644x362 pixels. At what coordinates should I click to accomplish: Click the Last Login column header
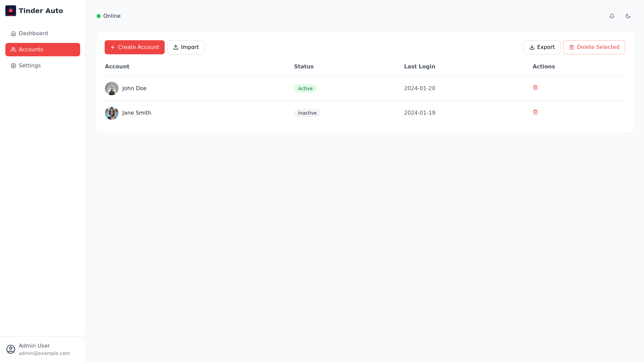point(420,67)
